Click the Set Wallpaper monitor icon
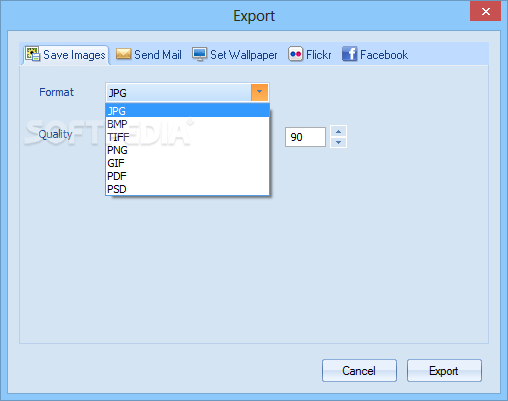 click(199, 54)
